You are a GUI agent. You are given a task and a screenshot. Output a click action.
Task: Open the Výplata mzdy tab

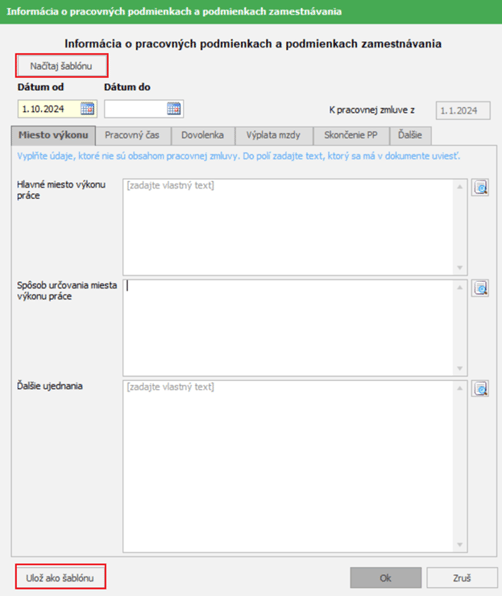pos(273,135)
